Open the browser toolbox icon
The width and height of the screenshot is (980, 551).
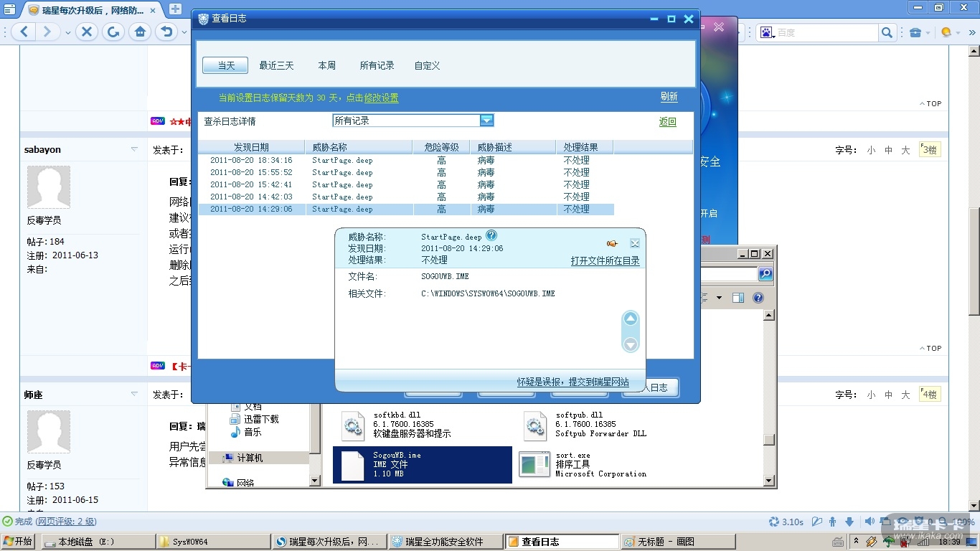915,32
